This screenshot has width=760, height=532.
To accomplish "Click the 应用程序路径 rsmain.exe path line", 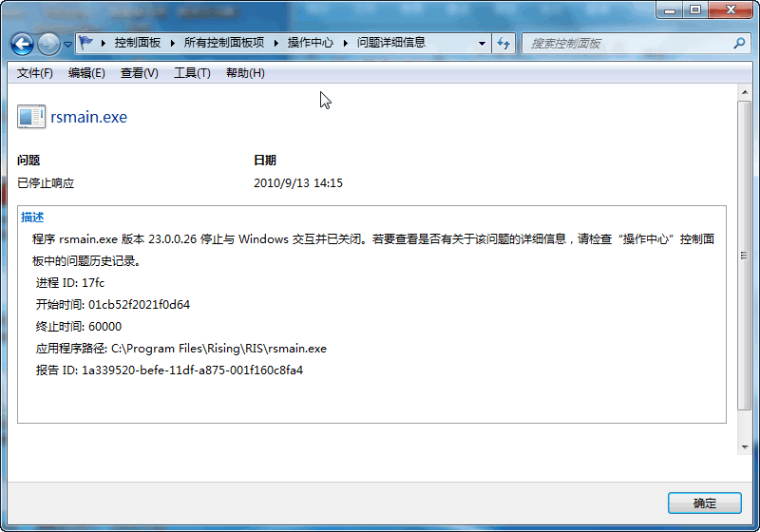I will pyautogui.click(x=180, y=349).
